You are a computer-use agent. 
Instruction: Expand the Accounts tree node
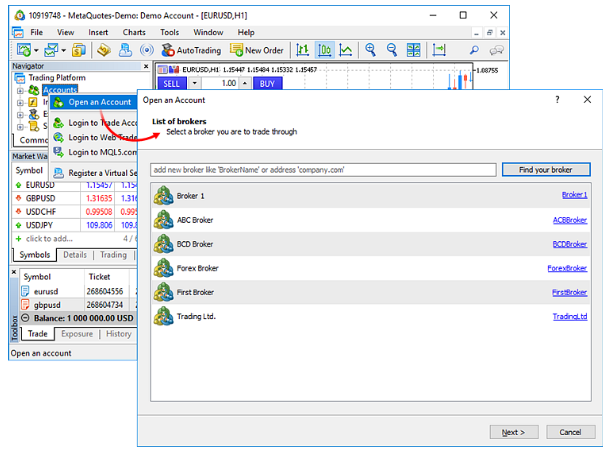[x=21, y=90]
